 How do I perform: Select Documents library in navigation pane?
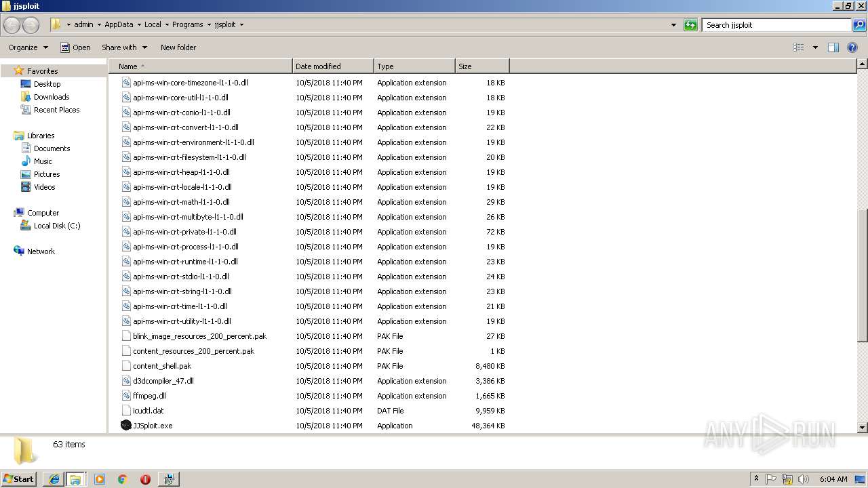pyautogui.click(x=52, y=148)
